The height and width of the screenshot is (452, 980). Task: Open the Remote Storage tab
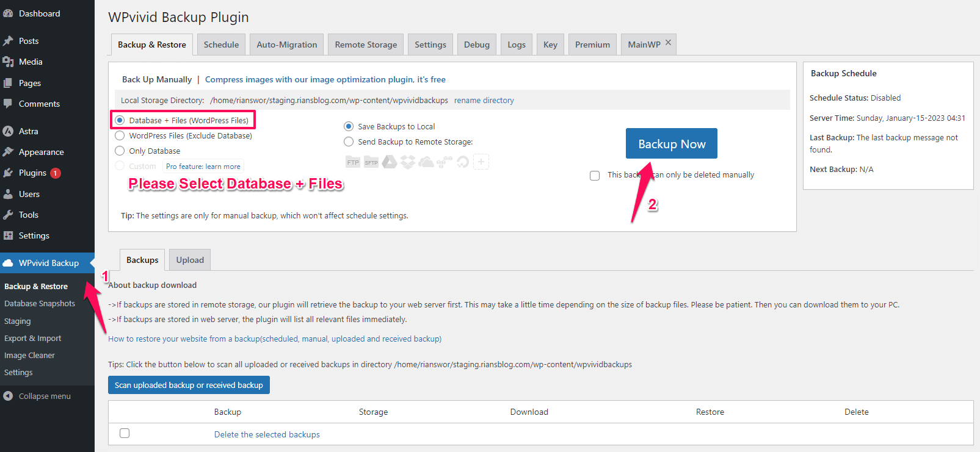(x=366, y=45)
